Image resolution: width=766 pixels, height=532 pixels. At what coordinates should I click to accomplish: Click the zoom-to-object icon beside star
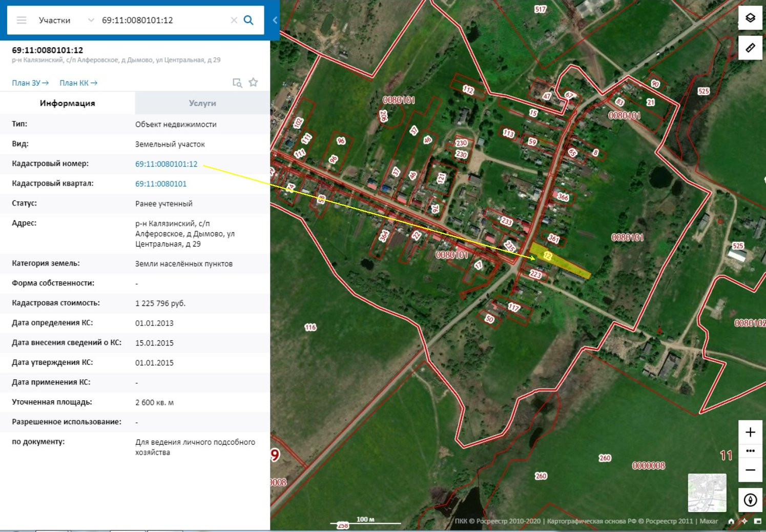coord(237,83)
